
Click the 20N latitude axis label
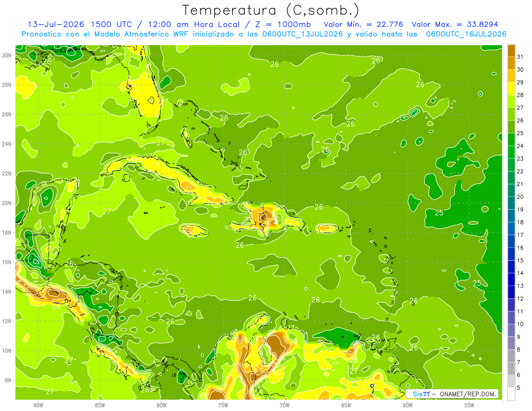point(7,203)
